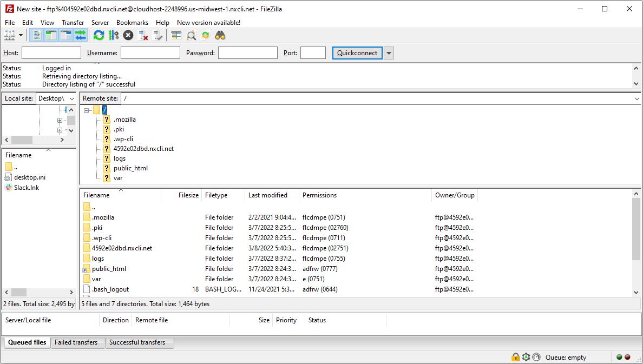Open the Local site path dropdown
Image resolution: width=643 pixels, height=364 pixels.
pos(72,99)
